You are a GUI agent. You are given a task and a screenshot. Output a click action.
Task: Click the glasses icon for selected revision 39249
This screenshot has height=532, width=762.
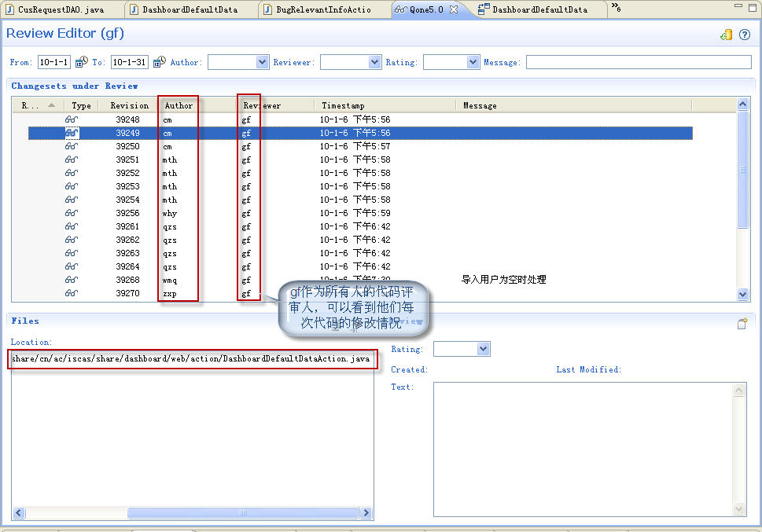click(x=72, y=133)
